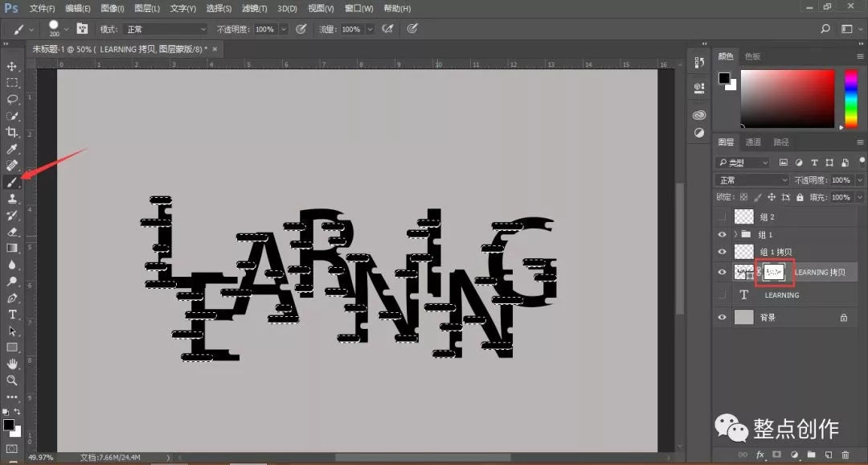The width and height of the screenshot is (868, 465).
Task: Open the Adjustments panel icon
Action: pos(699,133)
